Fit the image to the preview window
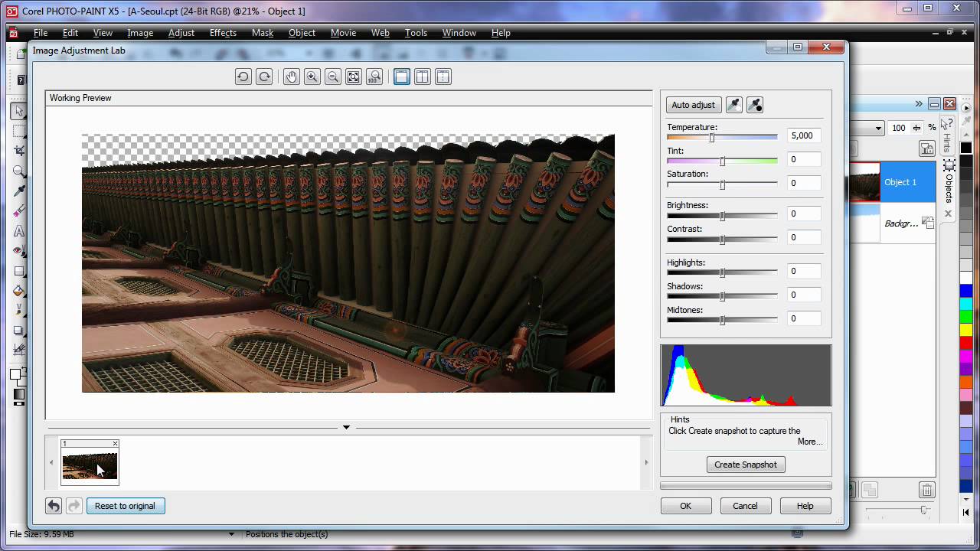 point(353,77)
